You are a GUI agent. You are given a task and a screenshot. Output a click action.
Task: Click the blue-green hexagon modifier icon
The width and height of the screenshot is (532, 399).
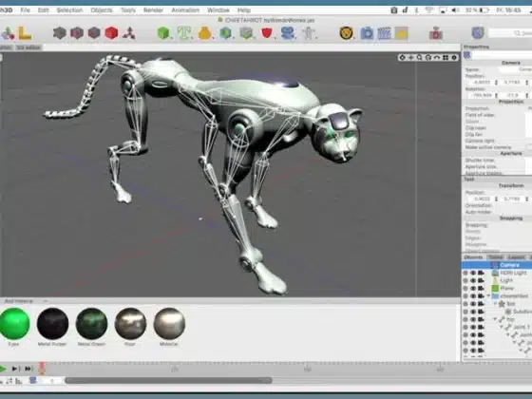coord(225,33)
